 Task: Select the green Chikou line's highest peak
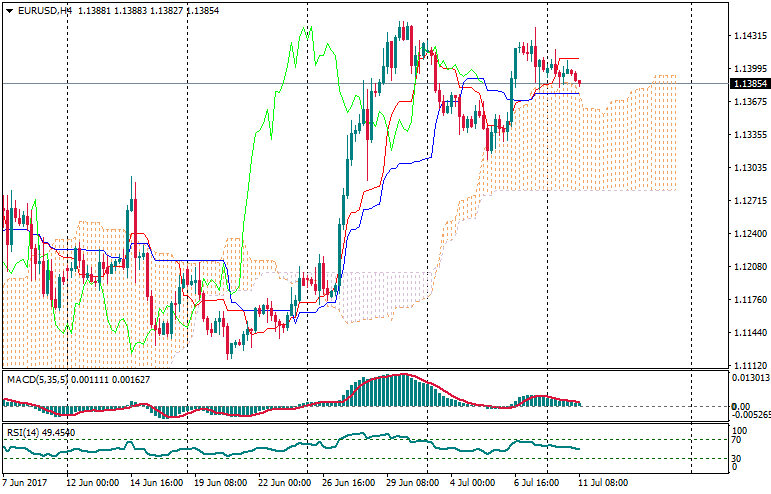(x=307, y=28)
